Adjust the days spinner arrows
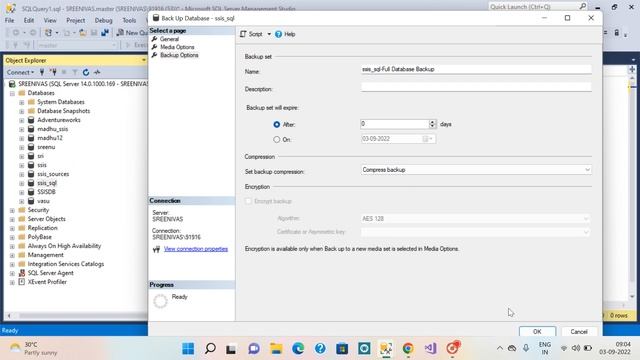Image resolution: width=640 pixels, height=360 pixels. [433, 124]
